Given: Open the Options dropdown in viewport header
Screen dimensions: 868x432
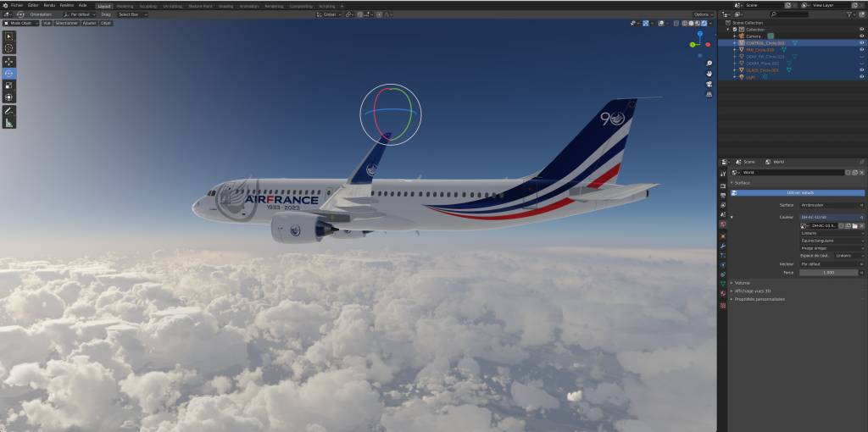Looking at the screenshot, I should tap(703, 14).
